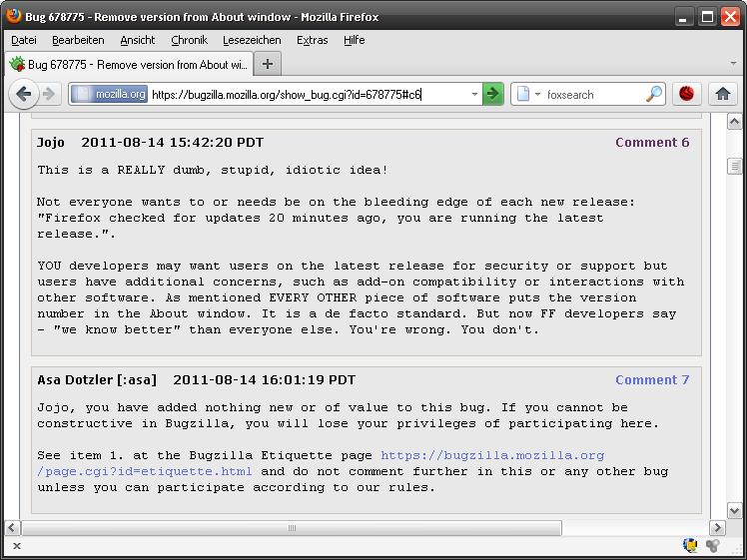This screenshot has width=747, height=560.
Task: Click the timestamp 2011-08-14 15:42:20 PDT
Action: tap(172, 143)
